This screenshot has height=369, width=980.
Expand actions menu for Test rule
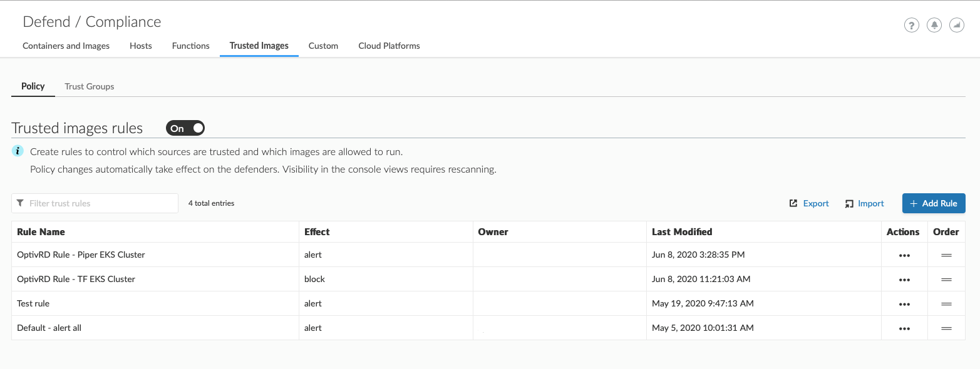tap(904, 304)
